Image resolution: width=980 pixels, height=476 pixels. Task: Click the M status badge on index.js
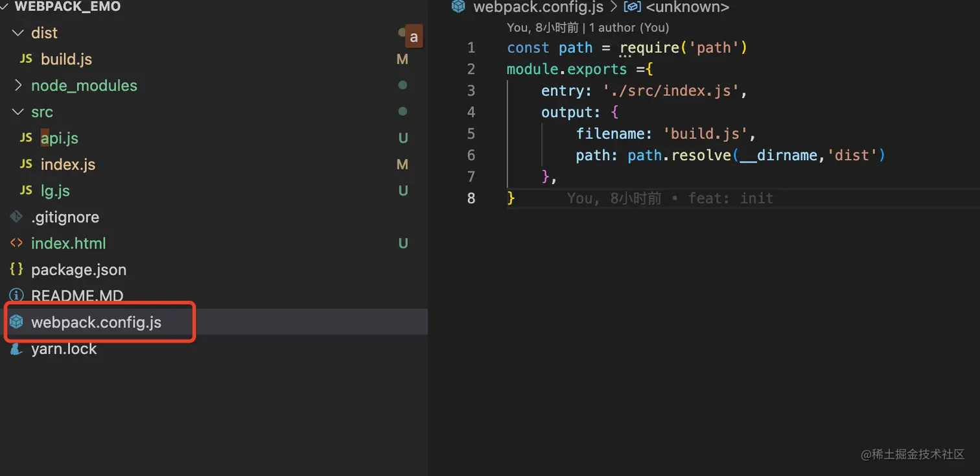pos(402,165)
